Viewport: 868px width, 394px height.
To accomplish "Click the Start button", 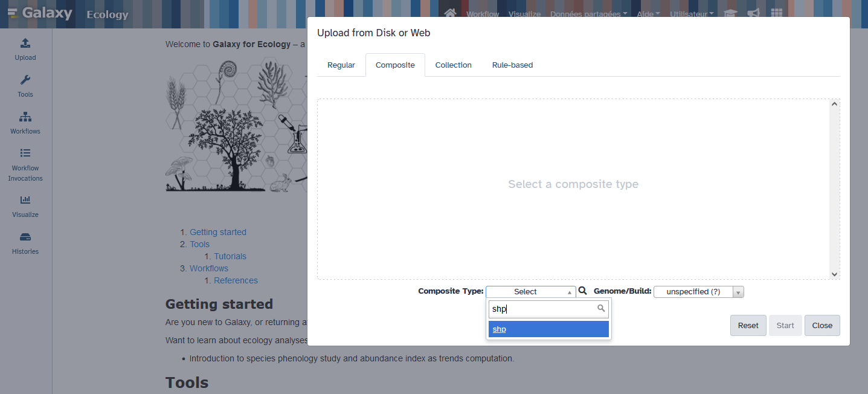I will click(x=785, y=325).
